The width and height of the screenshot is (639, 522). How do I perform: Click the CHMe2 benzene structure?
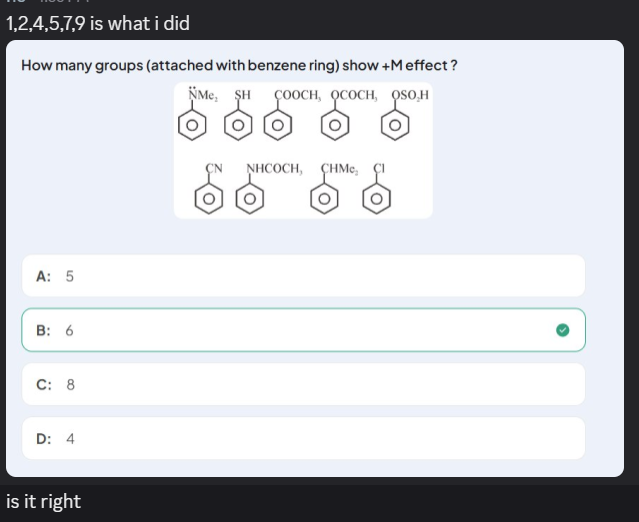coord(334,188)
